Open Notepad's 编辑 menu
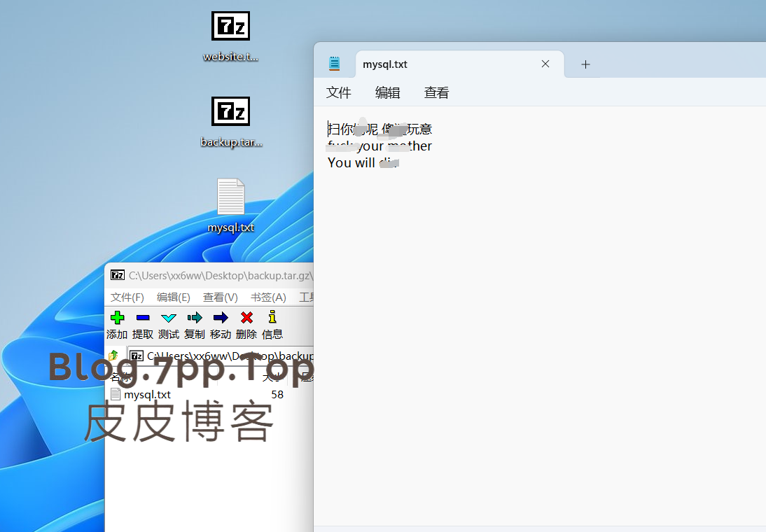The width and height of the screenshot is (766, 532). pos(387,92)
